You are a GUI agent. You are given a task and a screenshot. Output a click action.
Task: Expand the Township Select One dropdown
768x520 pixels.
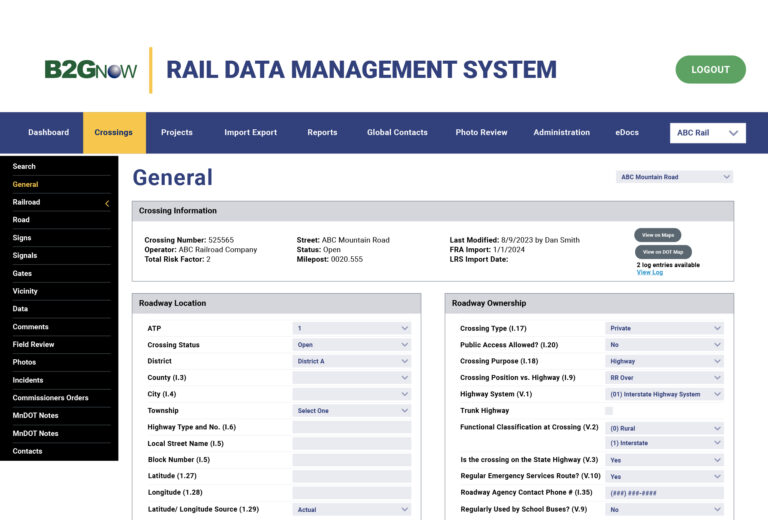(352, 411)
